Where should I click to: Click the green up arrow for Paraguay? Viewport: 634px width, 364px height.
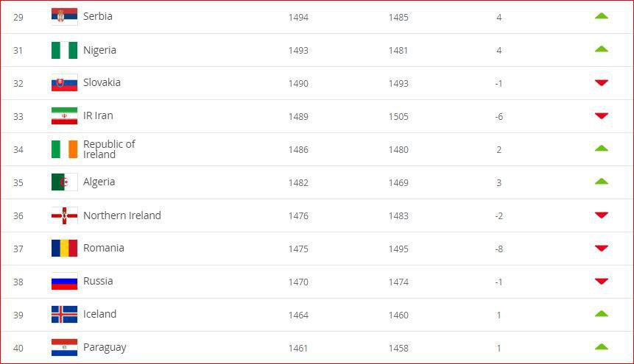[x=602, y=346]
